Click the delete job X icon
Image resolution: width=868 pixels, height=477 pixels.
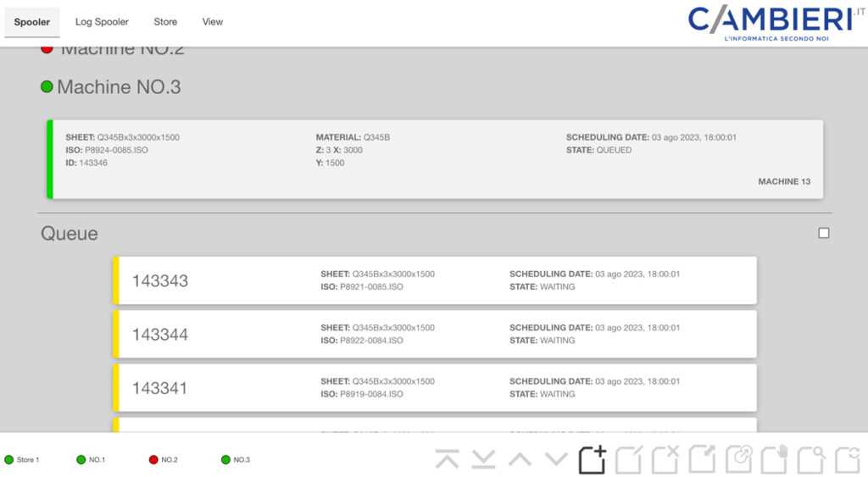click(665, 459)
